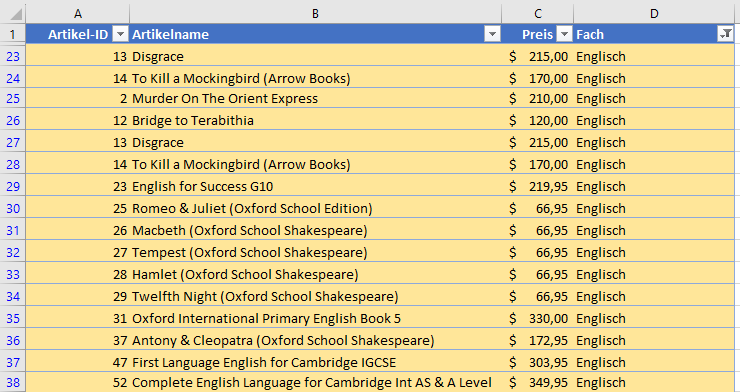This screenshot has height=392, width=740.
Task: Select Complete English Language for Cambridge cell
Action: coord(315,382)
